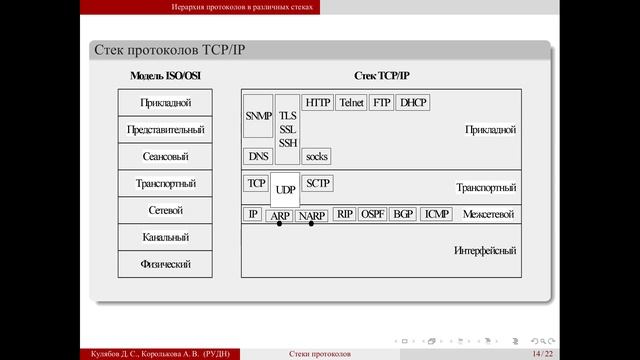The width and height of the screenshot is (640, 360).
Task: Click the 'Стеки протоколов' footer title
Action: 320,354
